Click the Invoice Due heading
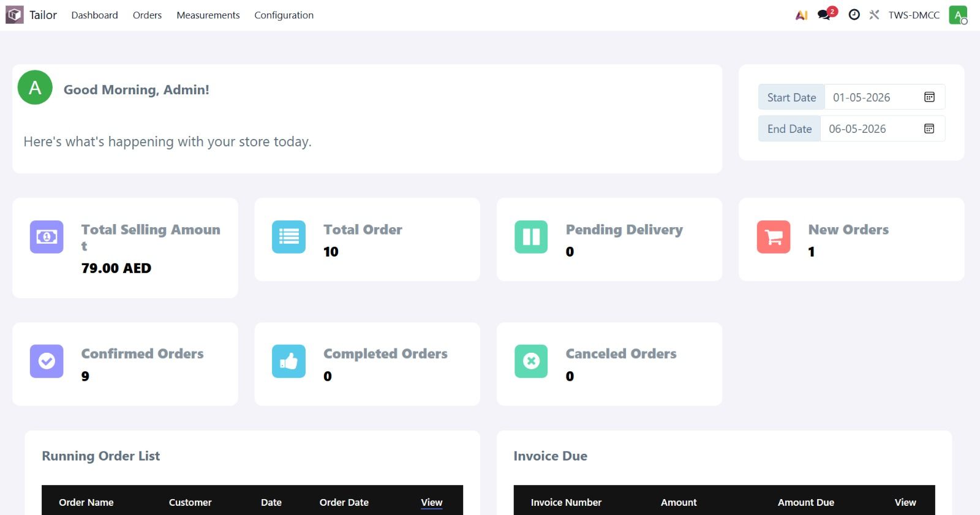 tap(550, 456)
